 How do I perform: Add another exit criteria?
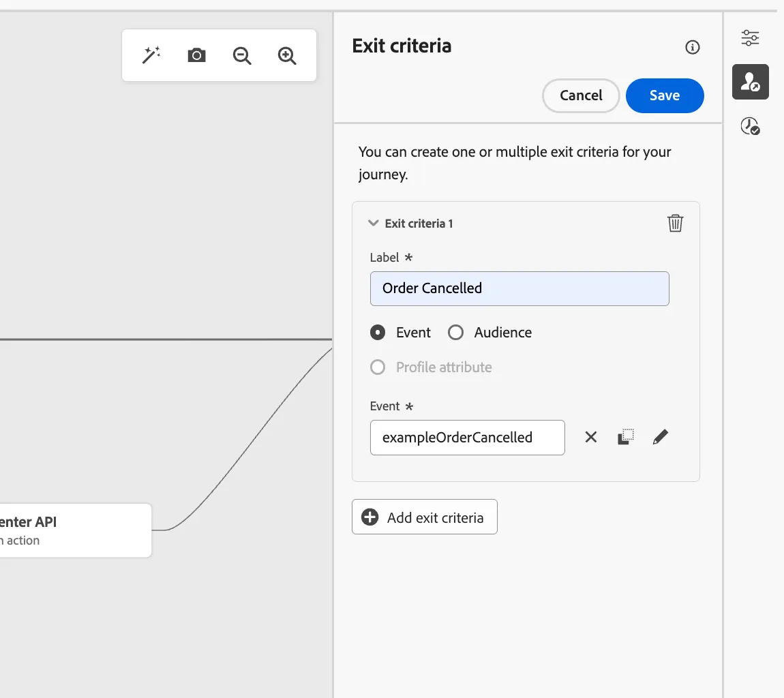[425, 517]
